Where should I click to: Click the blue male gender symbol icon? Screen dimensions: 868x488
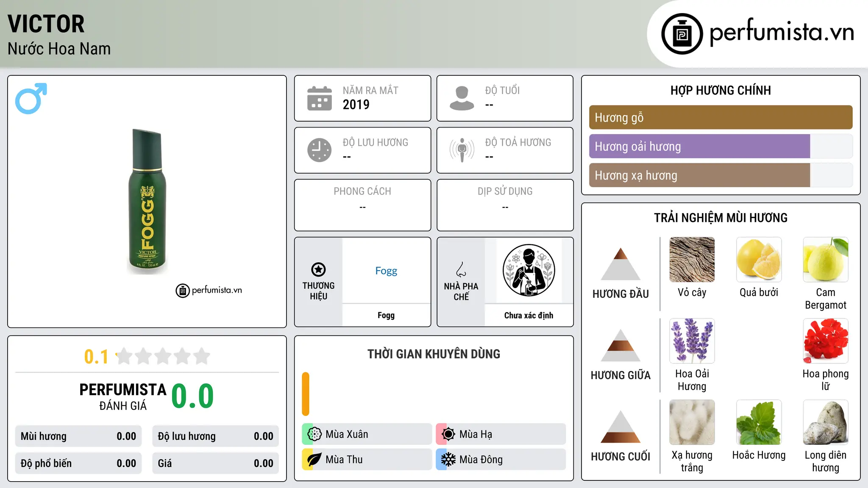click(31, 98)
